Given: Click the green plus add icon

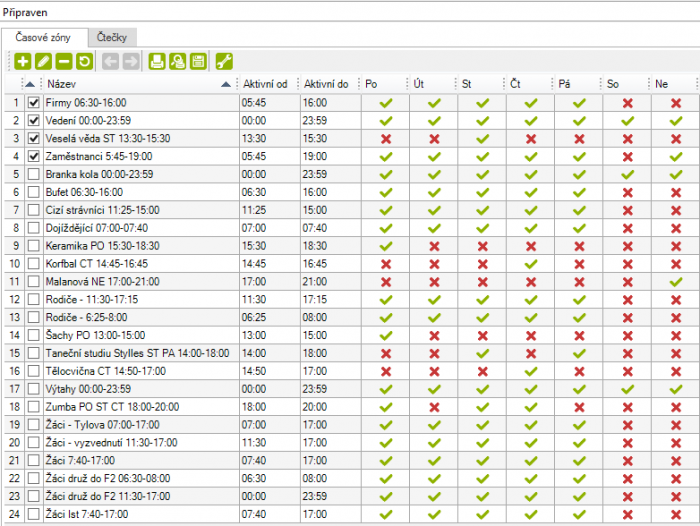Looking at the screenshot, I should click(23, 62).
